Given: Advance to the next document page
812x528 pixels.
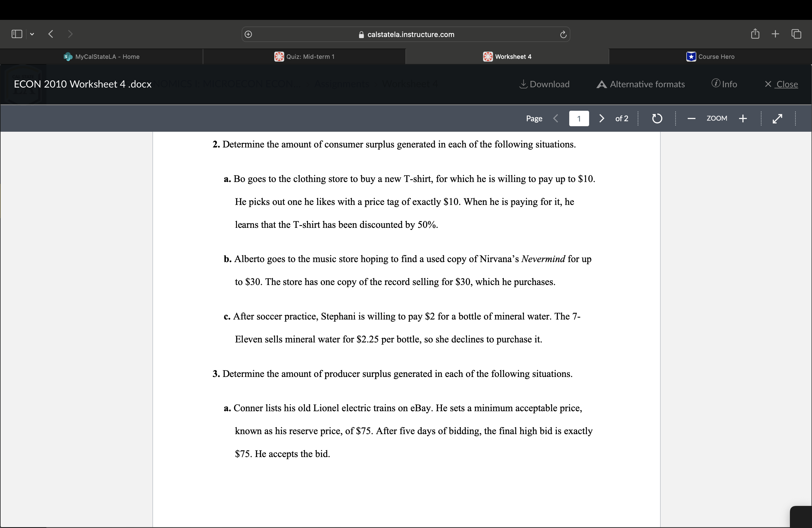Looking at the screenshot, I should 602,118.
